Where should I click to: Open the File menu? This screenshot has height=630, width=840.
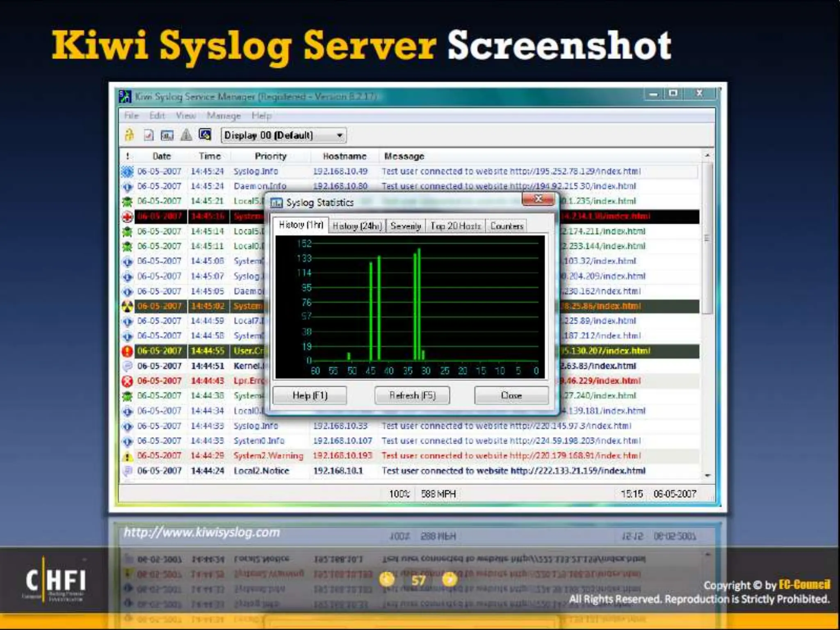tap(131, 116)
